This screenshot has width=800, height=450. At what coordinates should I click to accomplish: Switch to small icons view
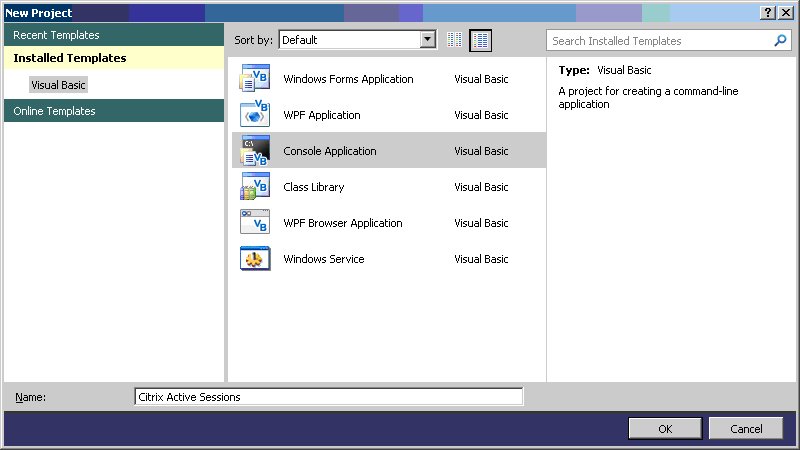click(x=454, y=40)
